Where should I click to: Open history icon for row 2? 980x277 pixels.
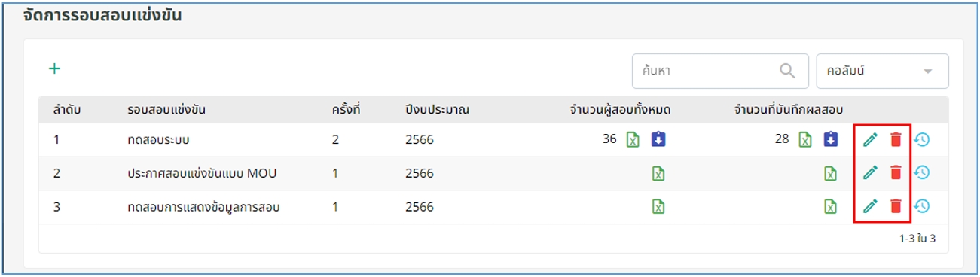921,172
